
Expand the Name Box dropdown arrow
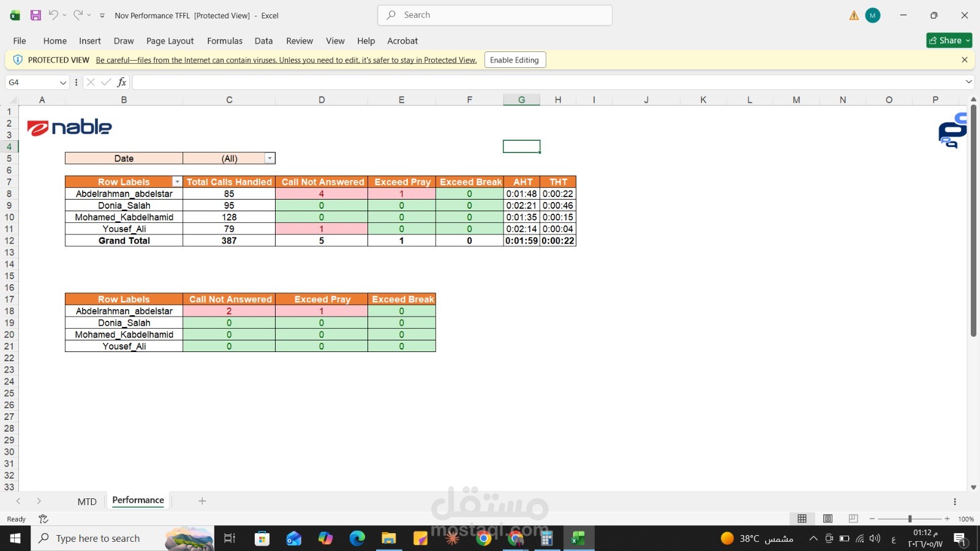coord(62,83)
